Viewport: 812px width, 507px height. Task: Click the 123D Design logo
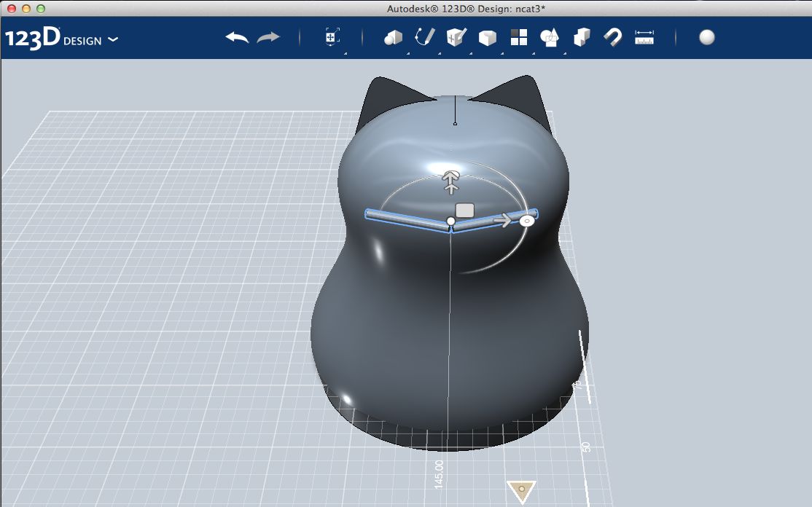point(53,39)
